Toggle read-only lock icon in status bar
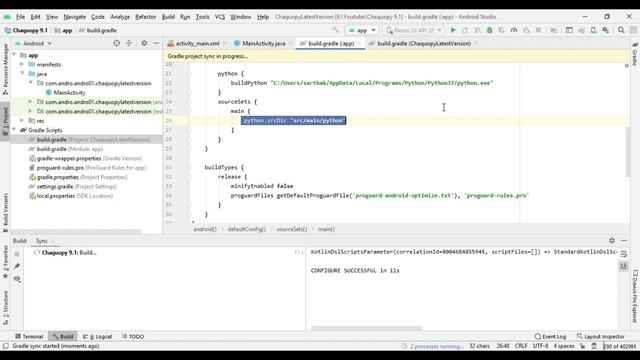Image resolution: width=640 pixels, height=360 pixels. [582, 346]
